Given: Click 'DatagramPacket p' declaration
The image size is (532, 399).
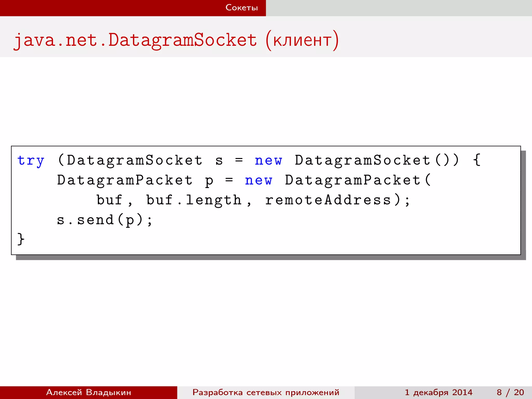Looking at the screenshot, I should pos(135,181).
